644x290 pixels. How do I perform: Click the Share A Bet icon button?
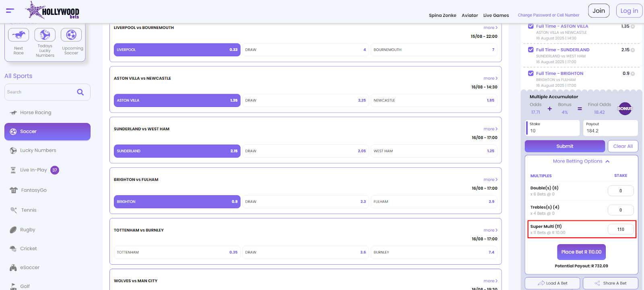(x=610, y=283)
